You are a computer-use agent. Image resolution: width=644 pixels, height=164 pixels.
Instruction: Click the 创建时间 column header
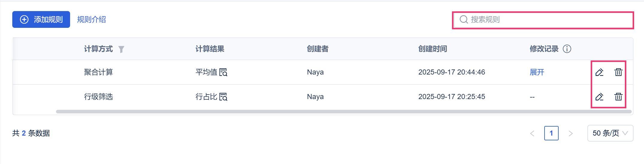coord(433,49)
